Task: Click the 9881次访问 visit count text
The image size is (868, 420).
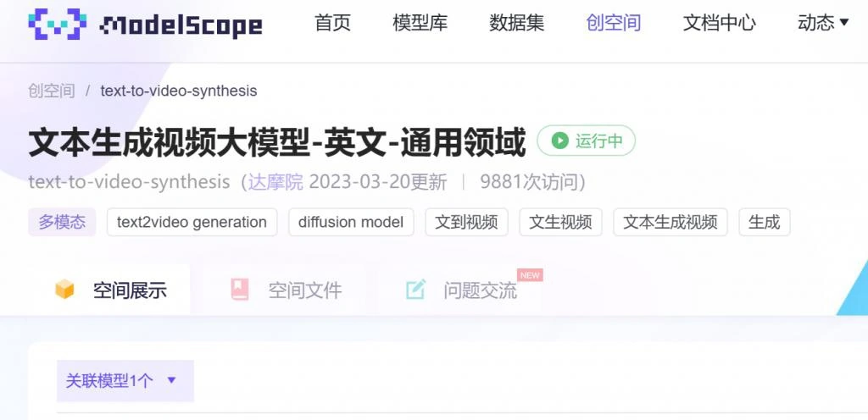Action: [529, 181]
